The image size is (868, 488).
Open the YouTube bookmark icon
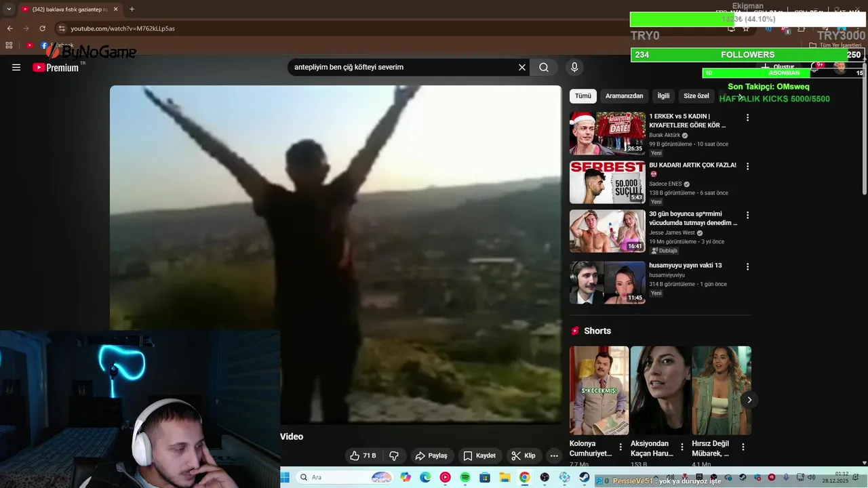coord(30,45)
